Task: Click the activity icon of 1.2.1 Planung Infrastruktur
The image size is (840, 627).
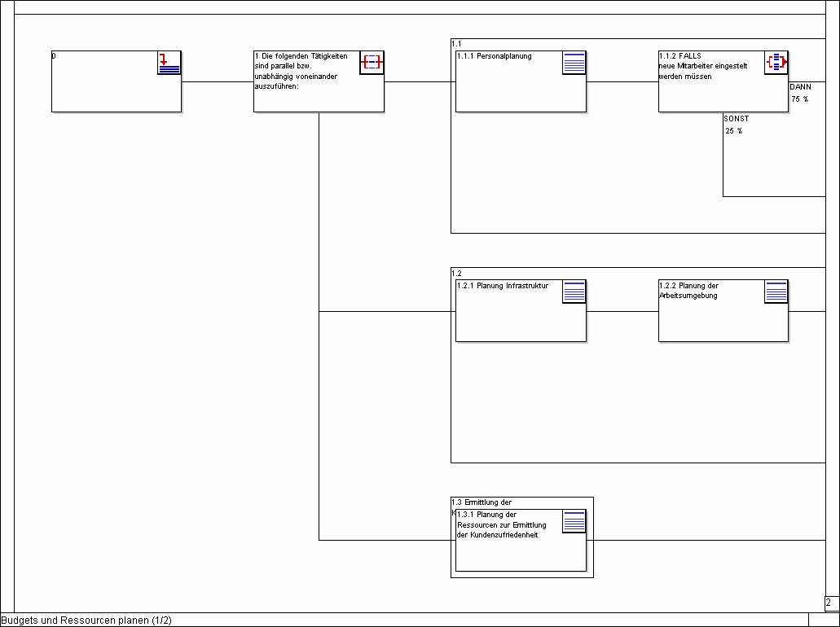Action: pyautogui.click(x=574, y=292)
